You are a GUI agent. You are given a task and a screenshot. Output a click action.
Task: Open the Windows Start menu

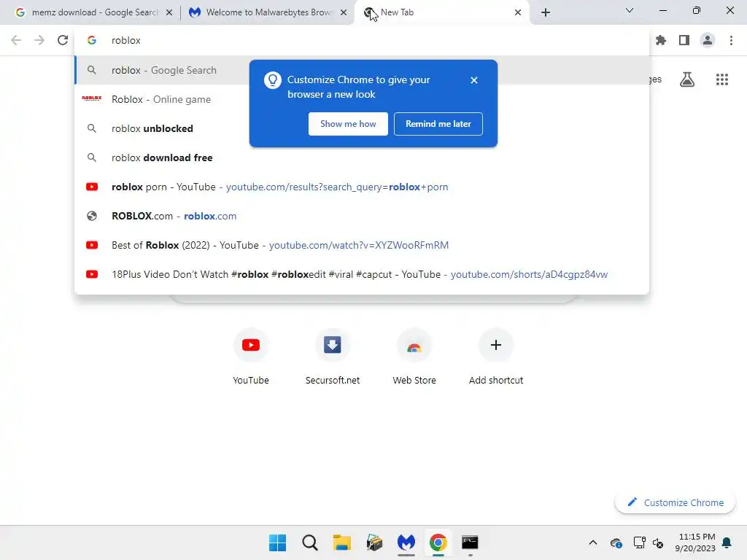(278, 542)
